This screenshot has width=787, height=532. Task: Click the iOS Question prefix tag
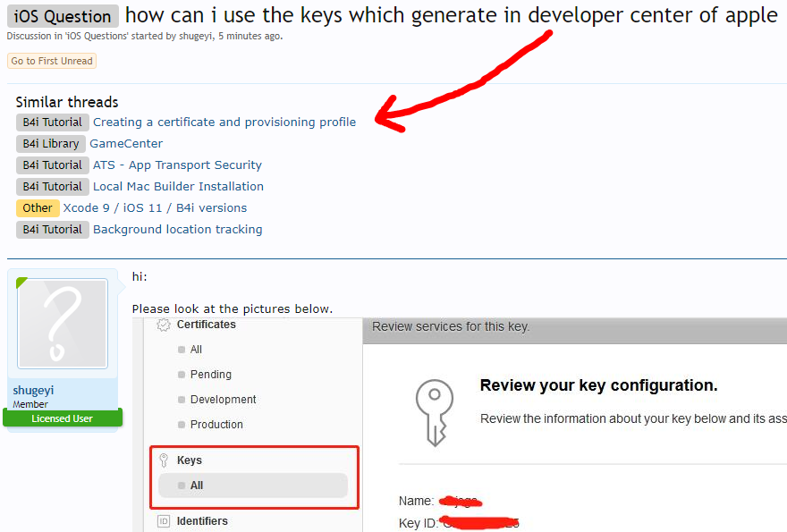[x=62, y=15]
